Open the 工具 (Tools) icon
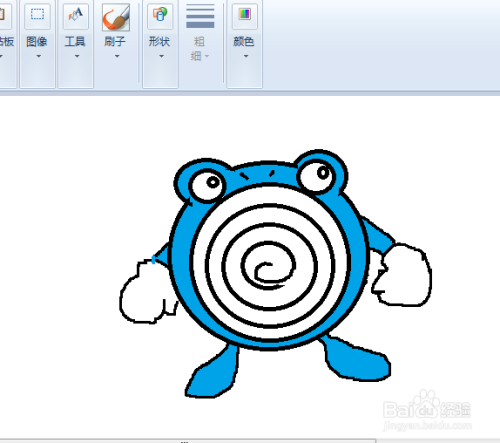The height and width of the screenshot is (443, 500). [x=76, y=15]
